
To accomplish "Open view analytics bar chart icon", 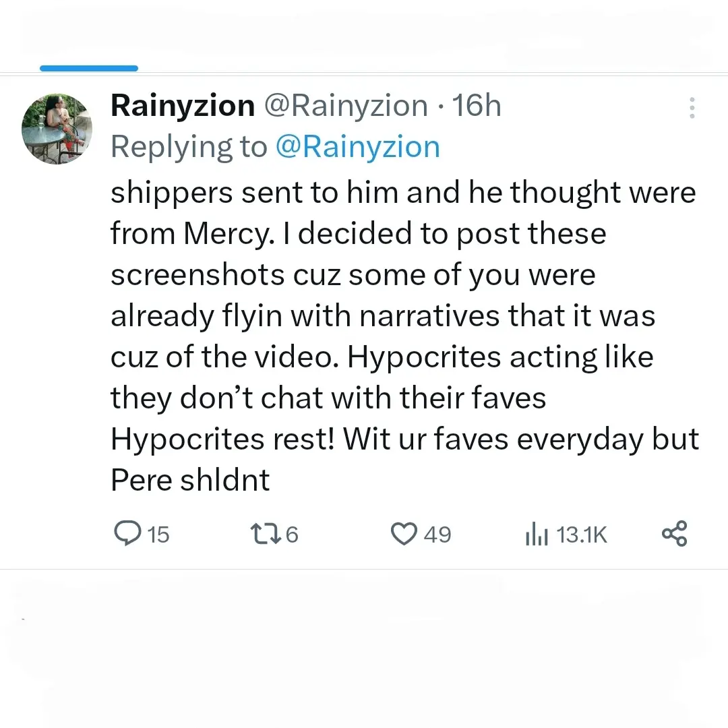I will click(536, 535).
